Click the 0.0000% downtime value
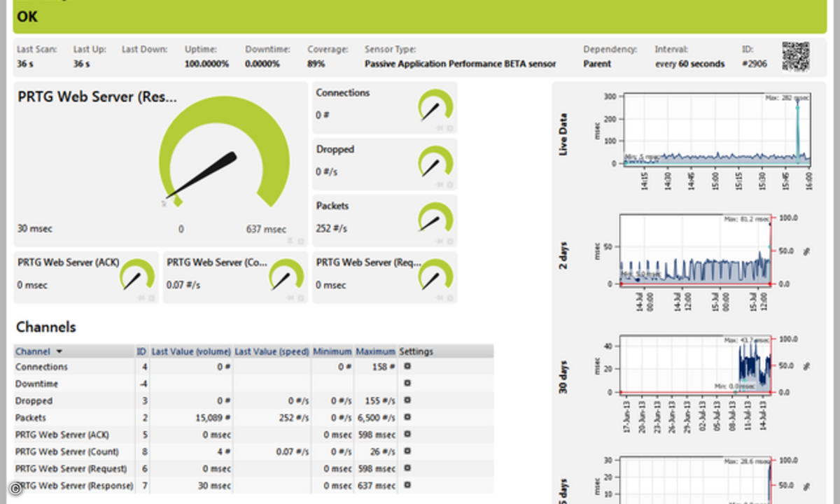 [262, 64]
